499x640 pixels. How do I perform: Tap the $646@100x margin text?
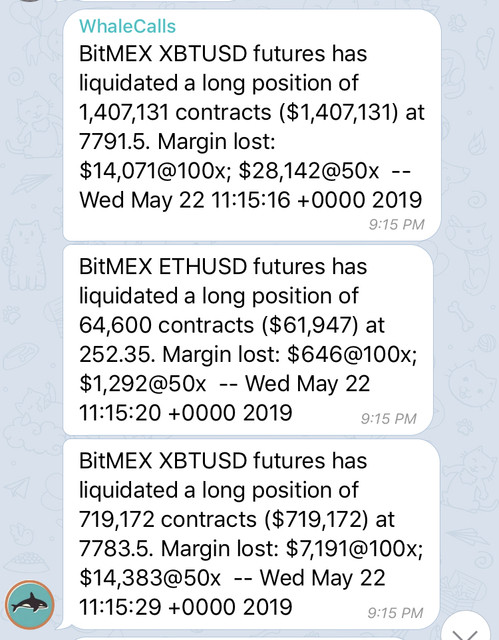[x=352, y=354]
